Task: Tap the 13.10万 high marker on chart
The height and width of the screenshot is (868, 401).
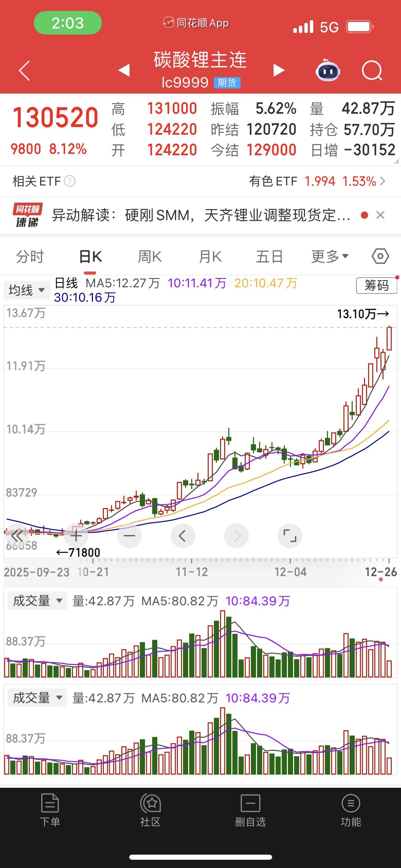Action: point(363,314)
